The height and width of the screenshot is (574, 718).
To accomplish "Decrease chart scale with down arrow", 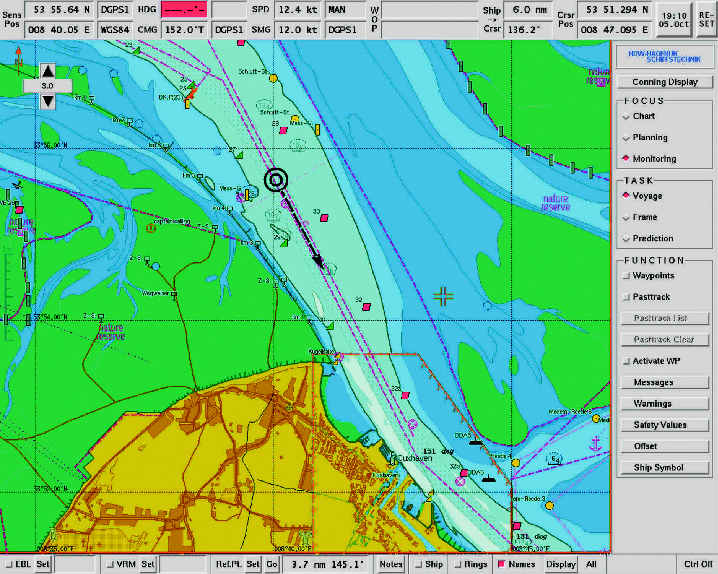I will click(48, 101).
